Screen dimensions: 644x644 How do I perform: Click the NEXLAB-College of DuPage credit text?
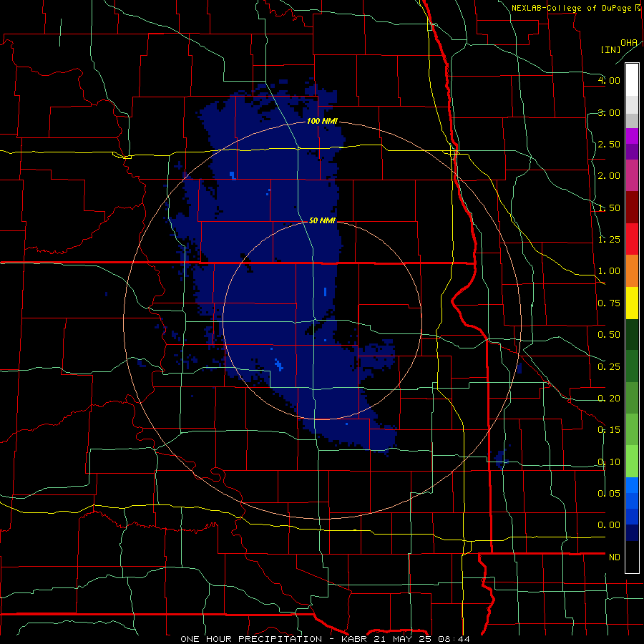click(571, 8)
